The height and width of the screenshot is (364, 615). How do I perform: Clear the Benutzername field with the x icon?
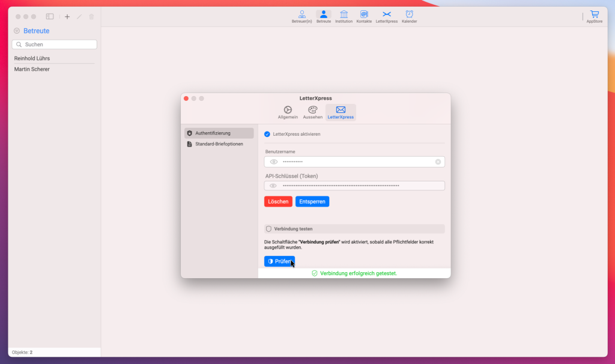[x=438, y=162]
